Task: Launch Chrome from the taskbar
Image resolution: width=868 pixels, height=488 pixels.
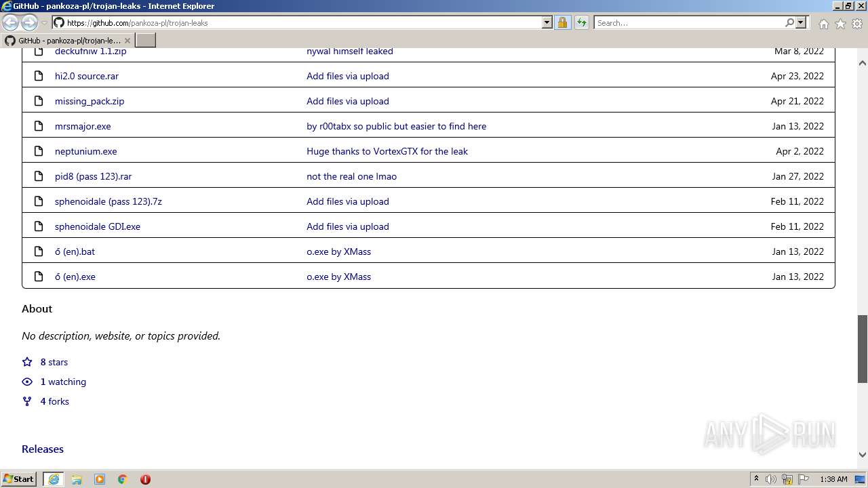Action: pos(123,479)
